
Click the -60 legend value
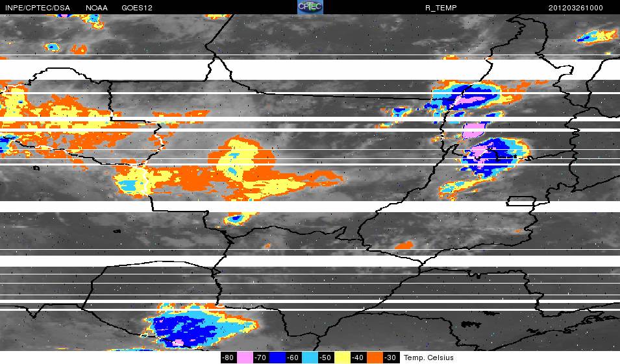pyautogui.click(x=293, y=358)
